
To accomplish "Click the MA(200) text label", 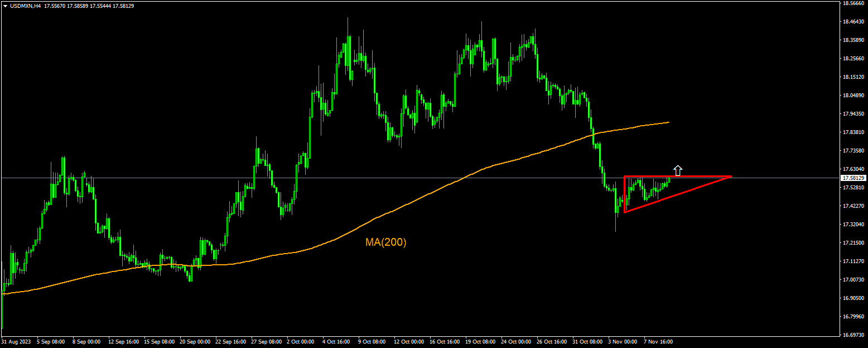I will (386, 241).
